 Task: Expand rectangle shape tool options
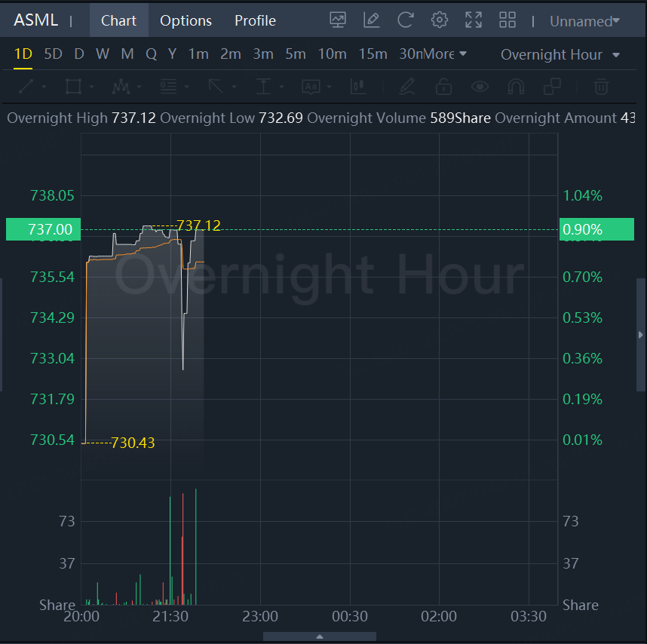coord(91,87)
